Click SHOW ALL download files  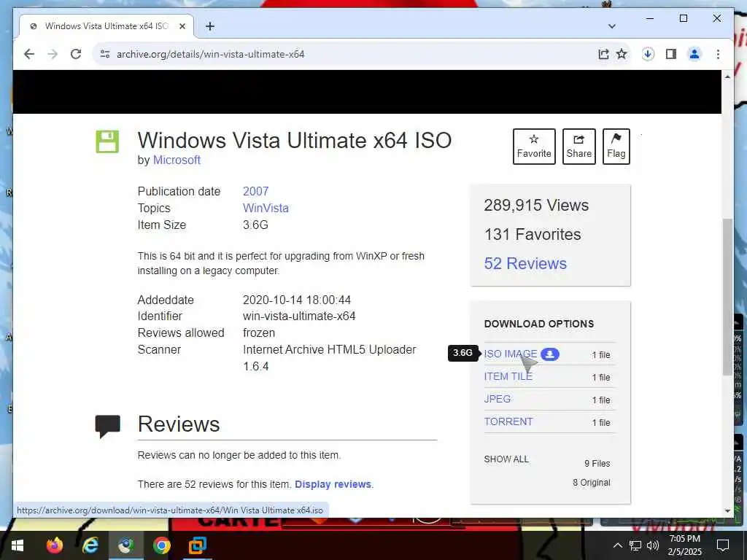[506, 459]
